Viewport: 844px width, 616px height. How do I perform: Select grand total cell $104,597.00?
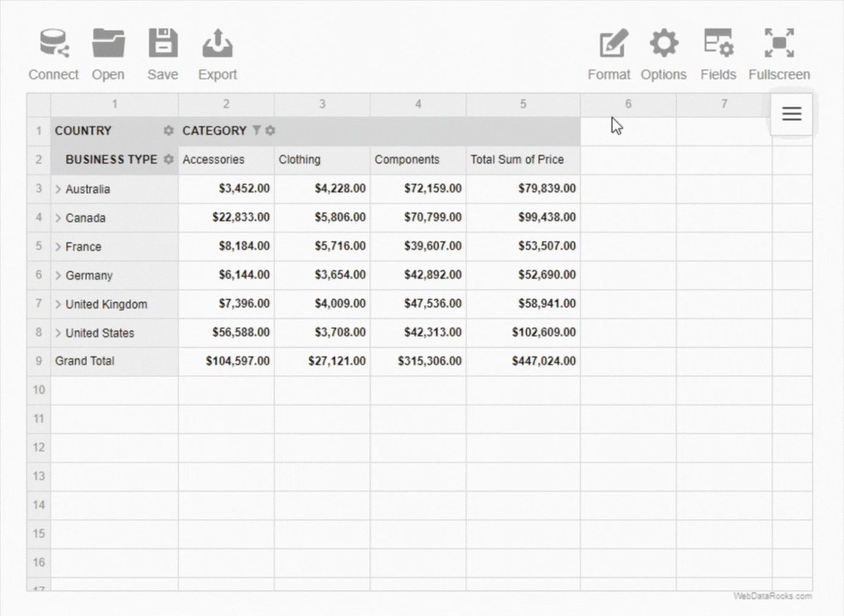click(x=226, y=361)
